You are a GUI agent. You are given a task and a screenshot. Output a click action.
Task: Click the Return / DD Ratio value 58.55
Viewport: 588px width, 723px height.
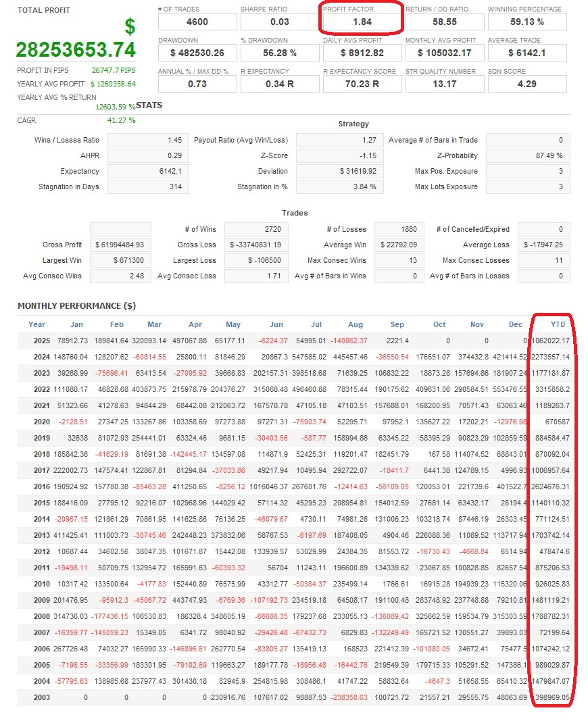coord(445,22)
